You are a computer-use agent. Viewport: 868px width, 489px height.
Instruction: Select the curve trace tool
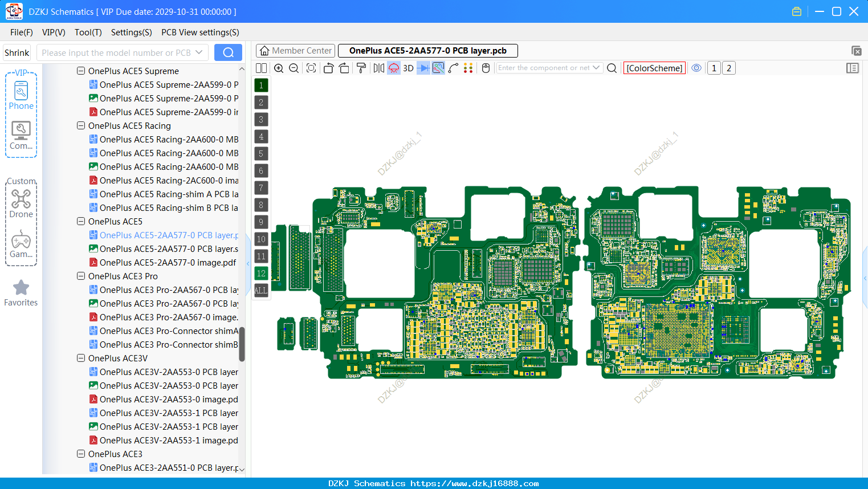click(x=453, y=68)
